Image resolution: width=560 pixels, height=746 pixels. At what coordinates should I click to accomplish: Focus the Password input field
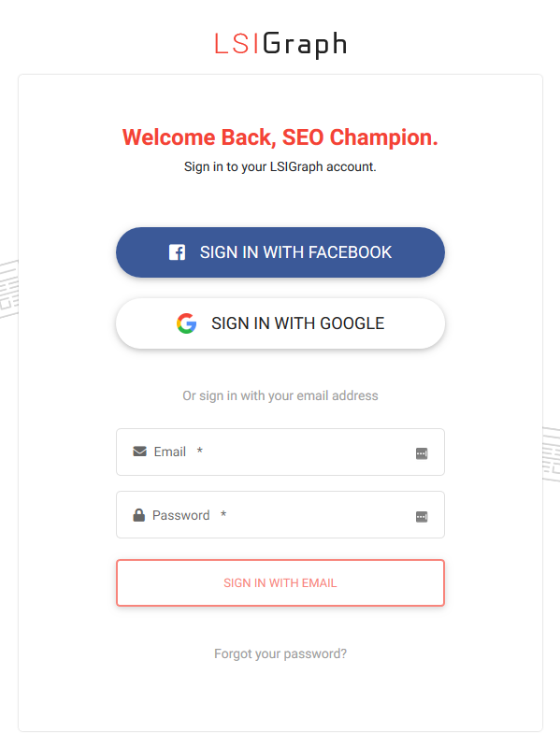pyautogui.click(x=280, y=515)
